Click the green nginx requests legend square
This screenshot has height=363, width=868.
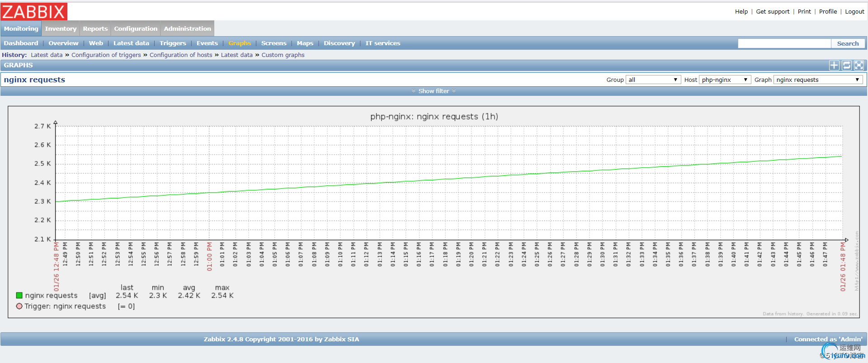pyautogui.click(x=19, y=296)
